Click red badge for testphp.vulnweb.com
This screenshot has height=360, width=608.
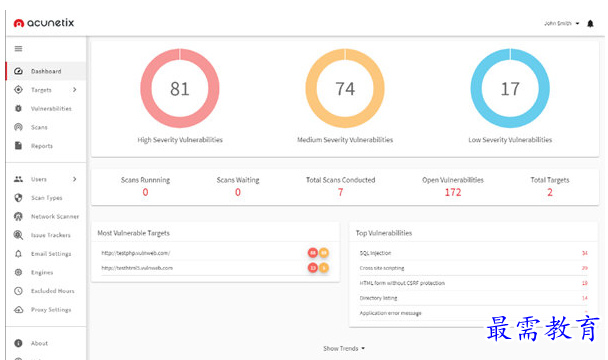(313, 253)
